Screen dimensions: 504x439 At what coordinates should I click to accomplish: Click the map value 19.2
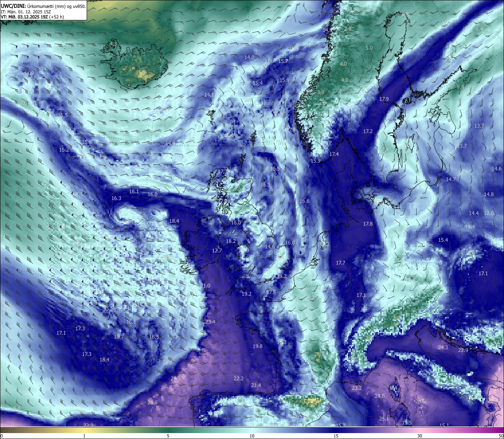click(x=246, y=294)
